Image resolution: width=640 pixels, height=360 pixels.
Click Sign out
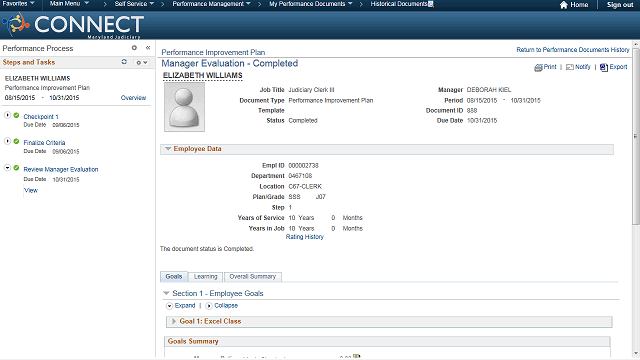[620, 5]
